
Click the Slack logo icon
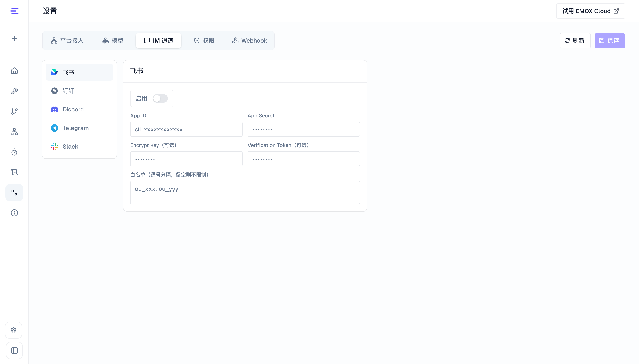pos(54,147)
